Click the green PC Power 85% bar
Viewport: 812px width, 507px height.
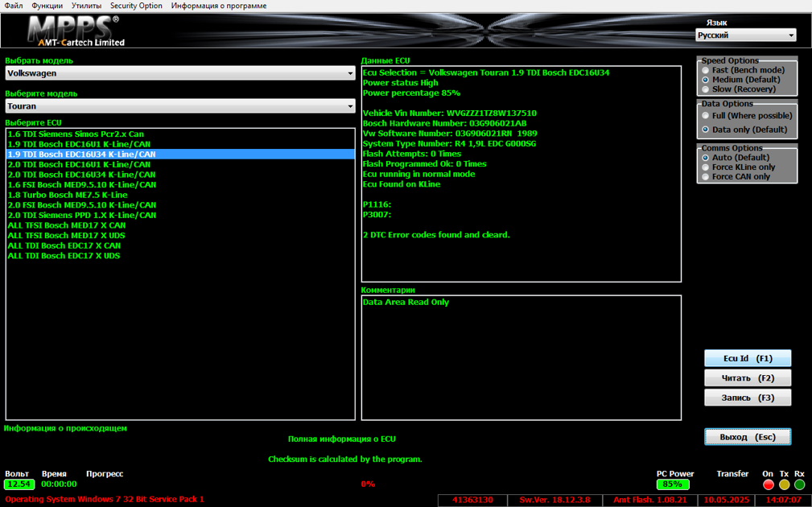click(673, 484)
